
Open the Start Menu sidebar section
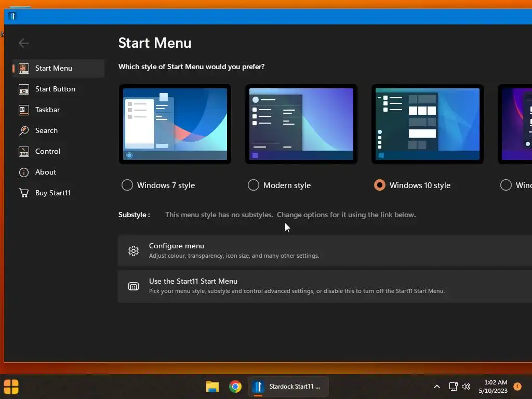(x=58, y=68)
